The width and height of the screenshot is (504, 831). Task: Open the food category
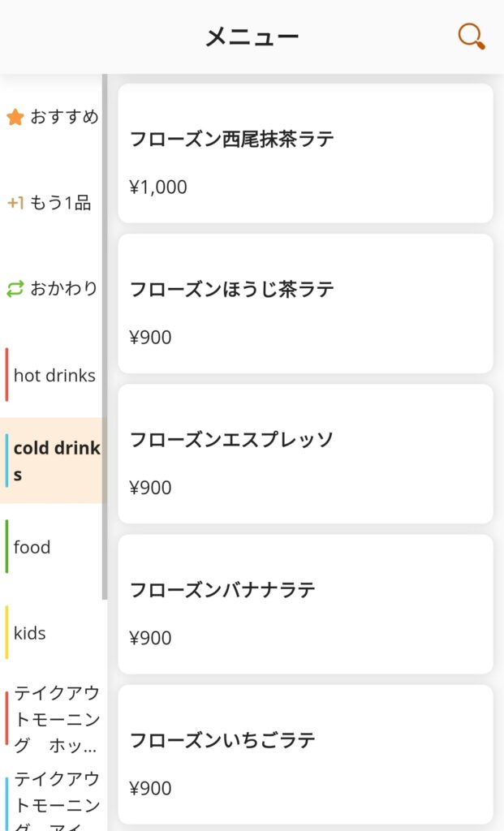point(32,547)
